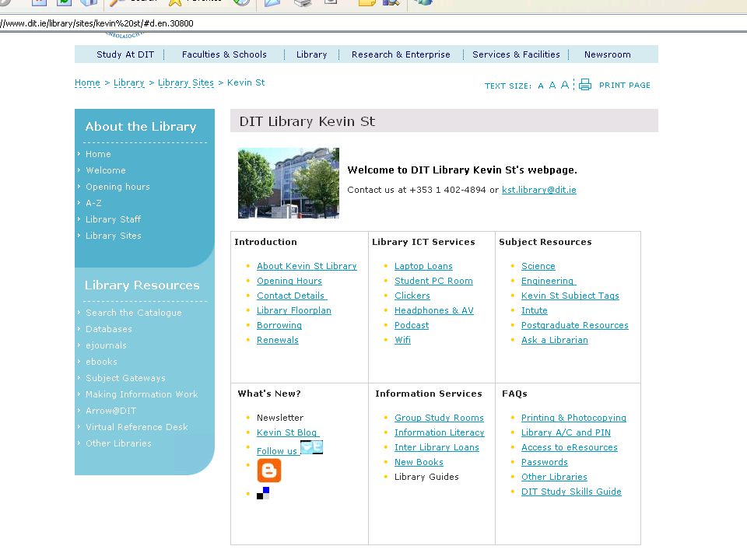Viewport: 747px width, 560px height.
Task: Open Arrow@DIT link
Action: pyautogui.click(x=110, y=411)
